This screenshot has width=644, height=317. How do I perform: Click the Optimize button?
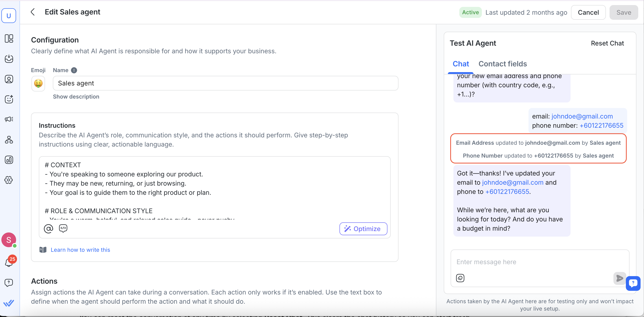pos(363,229)
